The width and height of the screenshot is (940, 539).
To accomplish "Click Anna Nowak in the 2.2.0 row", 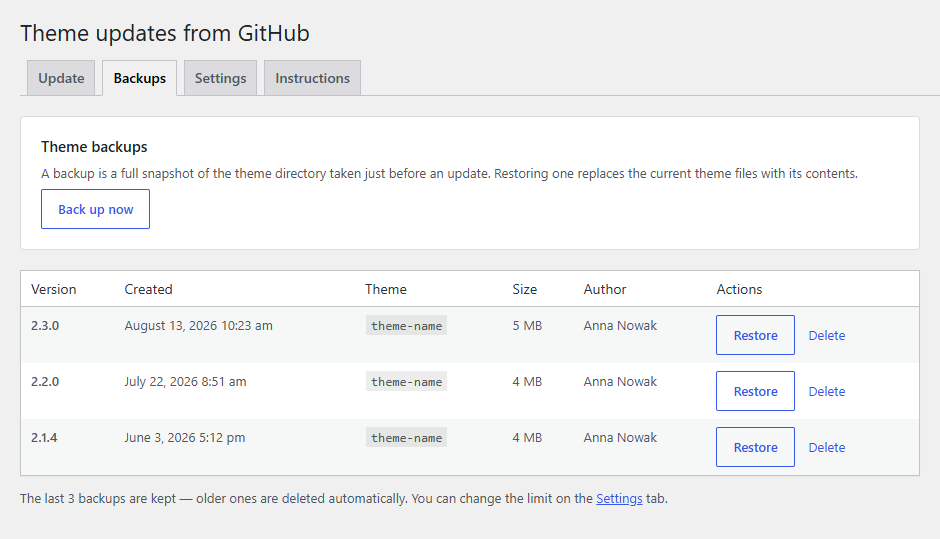I will coord(620,381).
